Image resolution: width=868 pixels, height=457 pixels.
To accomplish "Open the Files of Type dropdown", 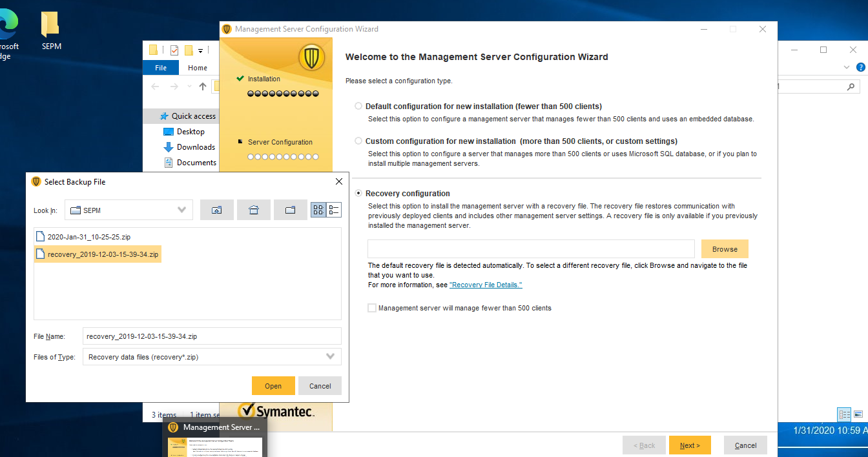I will 212,356.
